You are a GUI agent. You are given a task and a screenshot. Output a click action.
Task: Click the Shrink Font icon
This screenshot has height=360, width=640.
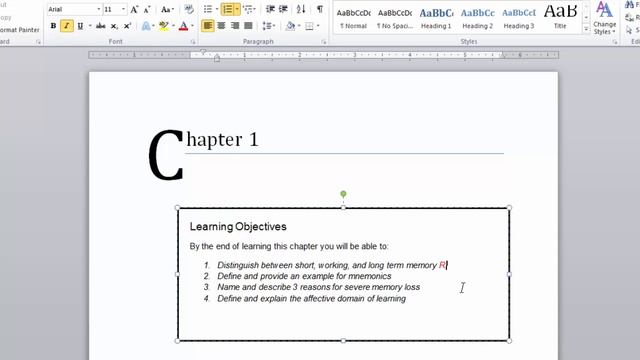(x=147, y=9)
